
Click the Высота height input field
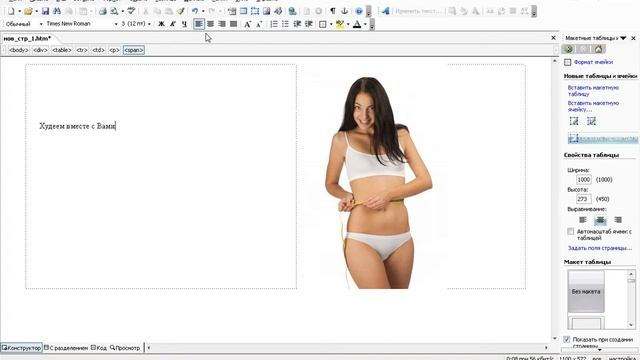584,199
